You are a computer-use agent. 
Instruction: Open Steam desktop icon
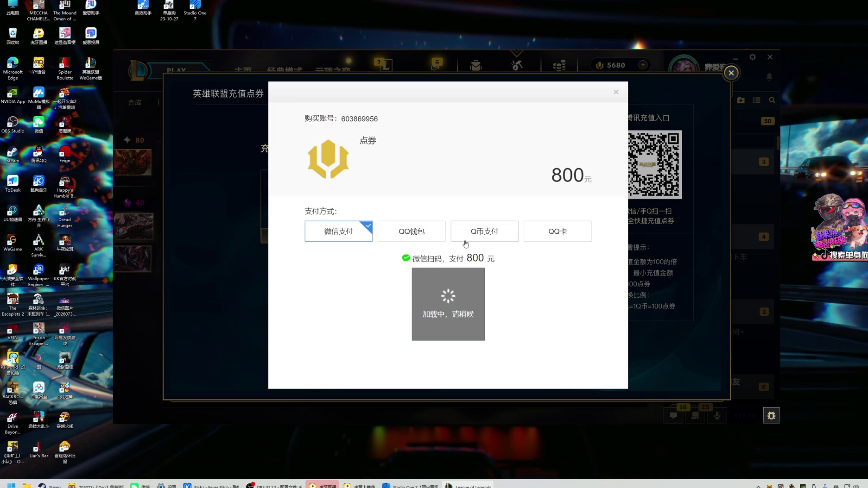13,155
